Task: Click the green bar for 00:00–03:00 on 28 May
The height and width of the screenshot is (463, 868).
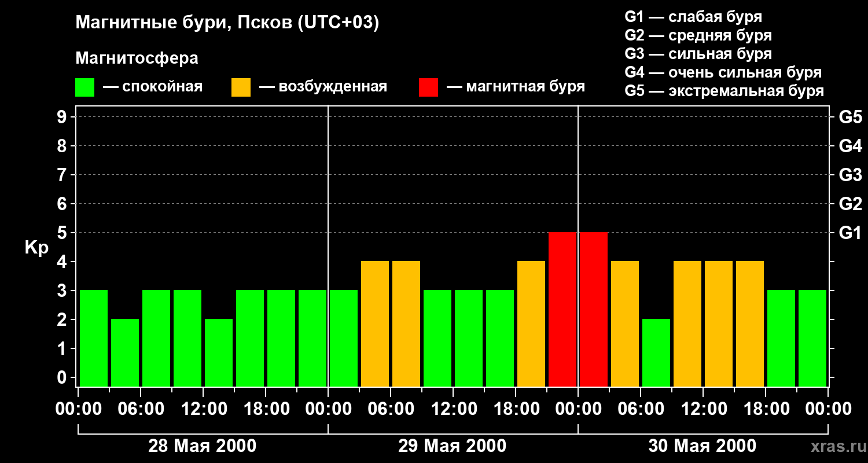Action: pyautogui.click(x=94, y=338)
